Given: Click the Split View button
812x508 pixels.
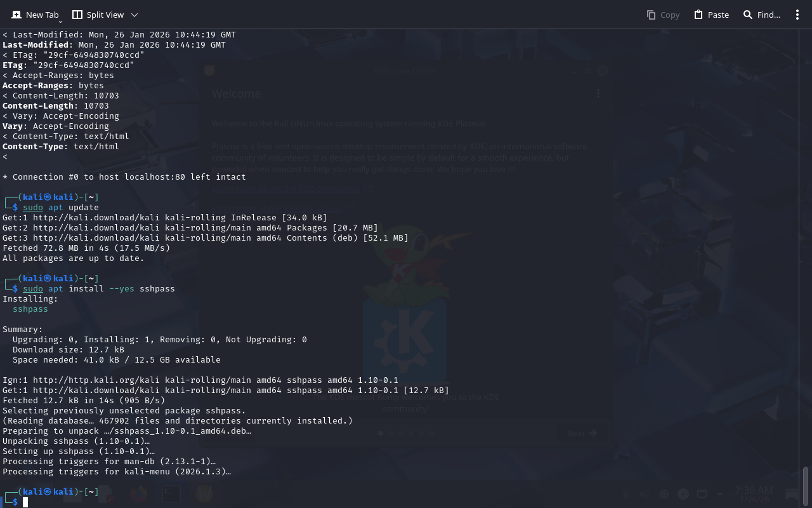Looking at the screenshot, I should point(98,15).
